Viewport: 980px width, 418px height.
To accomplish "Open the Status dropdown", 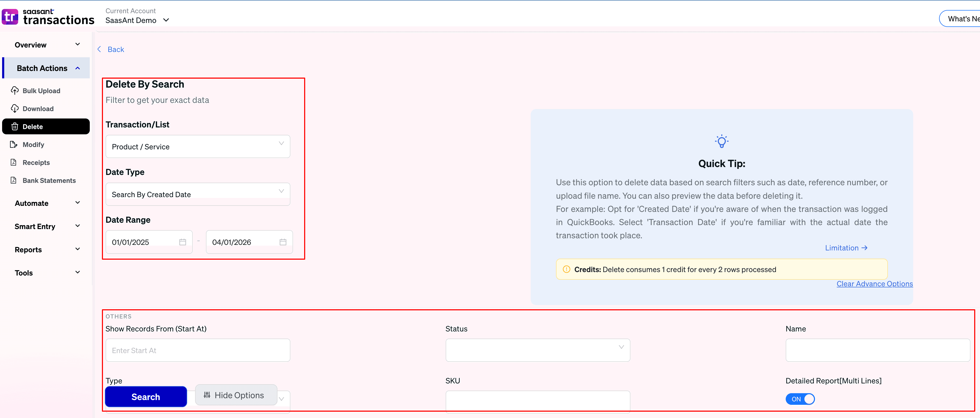I will click(x=537, y=350).
